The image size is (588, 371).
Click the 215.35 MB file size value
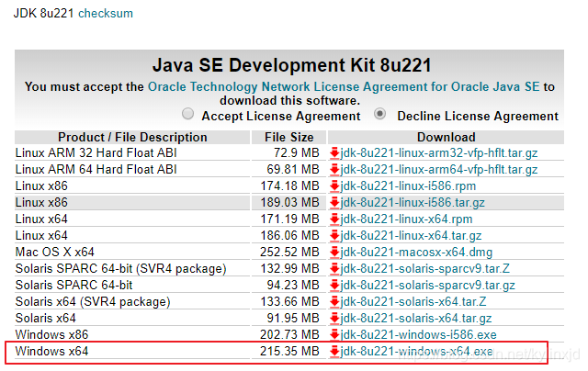(290, 352)
